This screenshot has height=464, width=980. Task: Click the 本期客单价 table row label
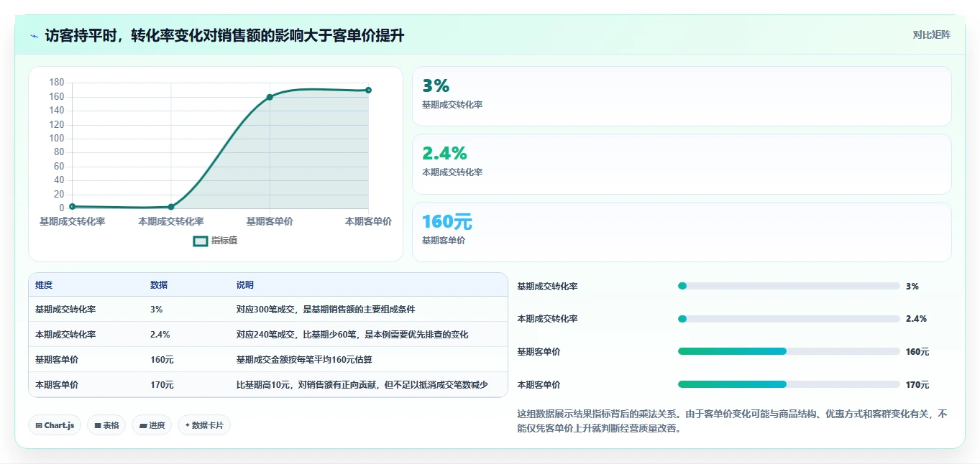(57, 385)
